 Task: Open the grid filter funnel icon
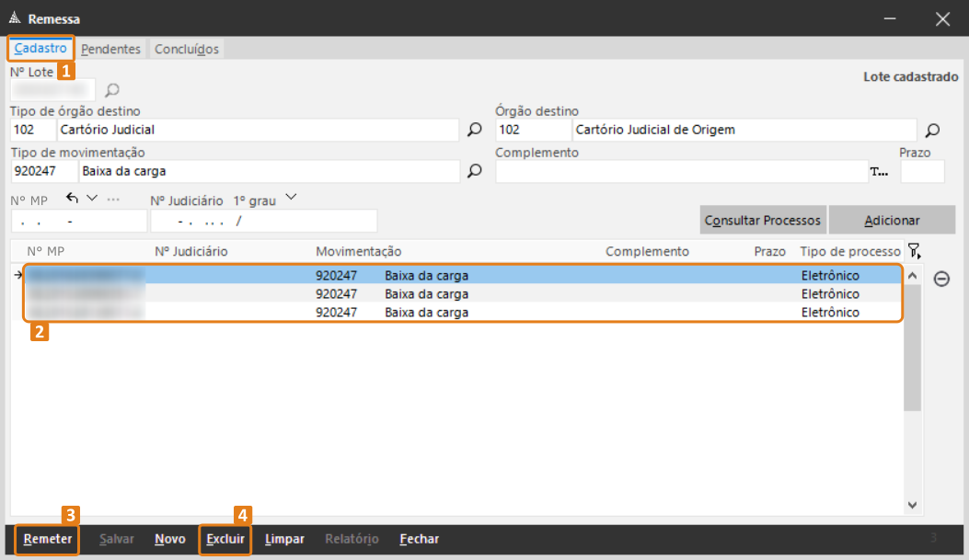point(913,251)
